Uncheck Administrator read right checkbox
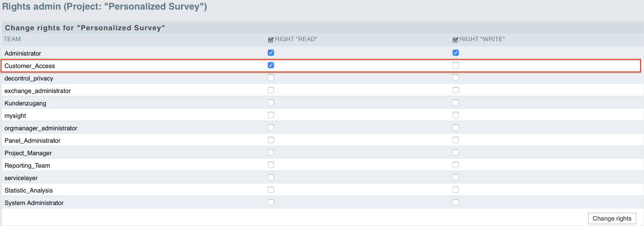Screen dimensions: 644x226 [271, 53]
